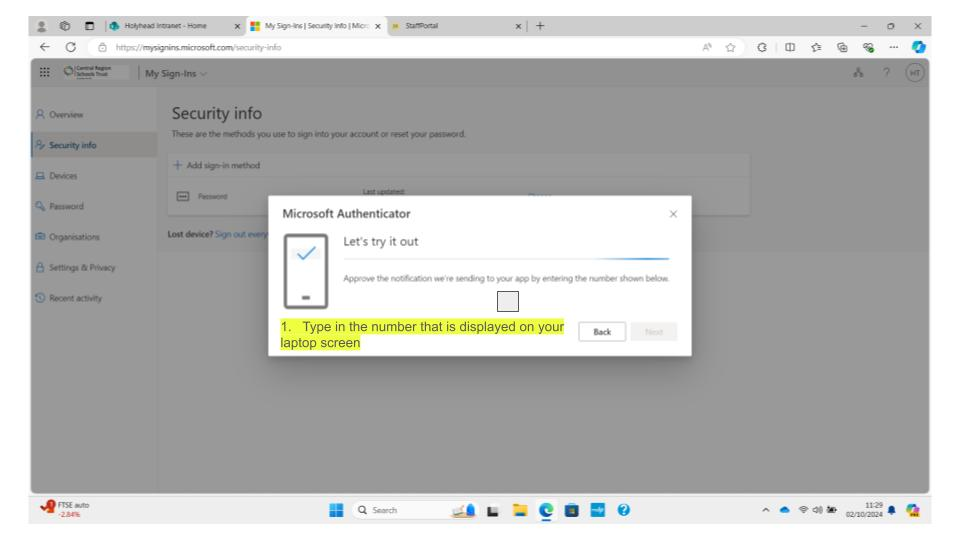Add page to favorites with star icon

coord(730,47)
